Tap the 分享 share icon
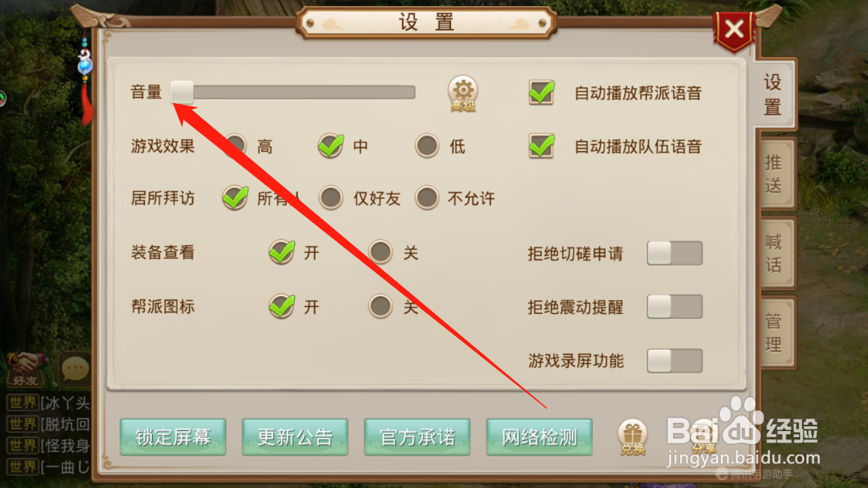This screenshot has width=868, height=488. point(704,436)
